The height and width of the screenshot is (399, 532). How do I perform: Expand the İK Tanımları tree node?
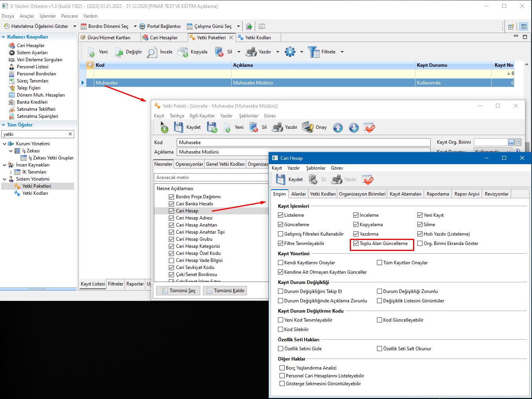coord(11,172)
